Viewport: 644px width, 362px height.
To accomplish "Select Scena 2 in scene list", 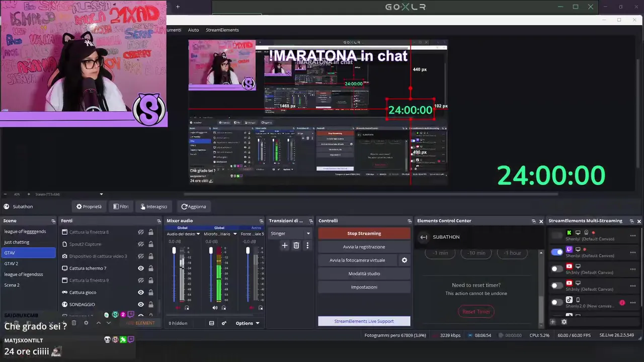I will click(28, 285).
